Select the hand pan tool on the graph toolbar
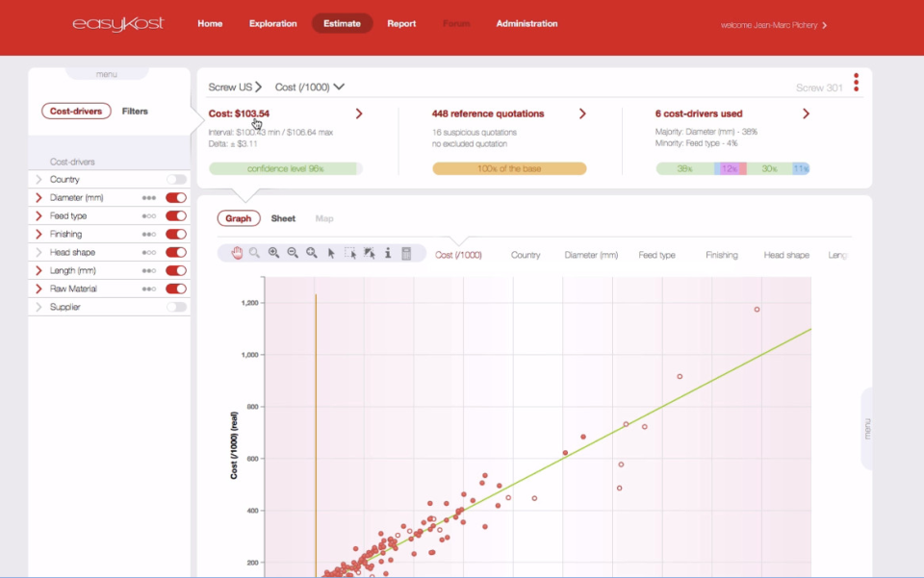This screenshot has height=578, width=924. point(237,253)
